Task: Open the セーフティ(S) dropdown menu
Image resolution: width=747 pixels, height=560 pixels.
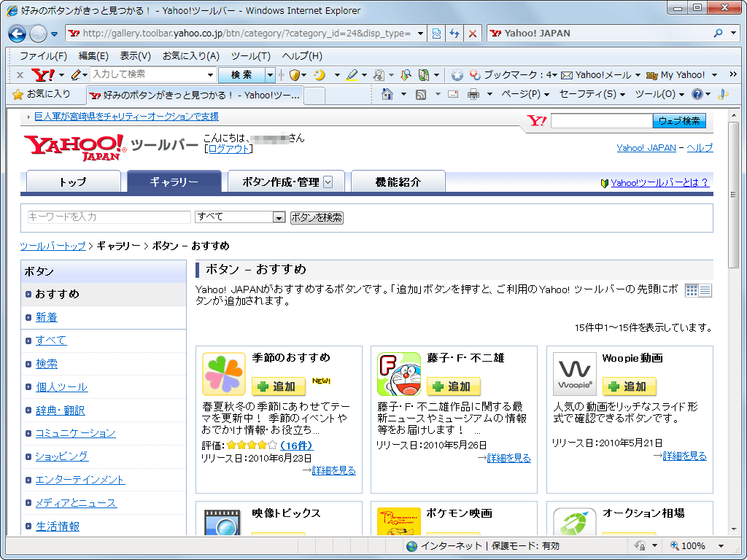Action: click(x=592, y=94)
